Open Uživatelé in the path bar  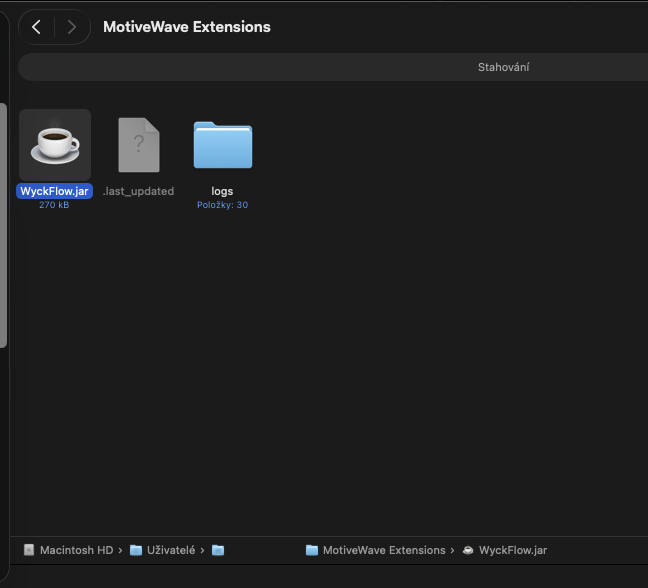[x=171, y=550]
